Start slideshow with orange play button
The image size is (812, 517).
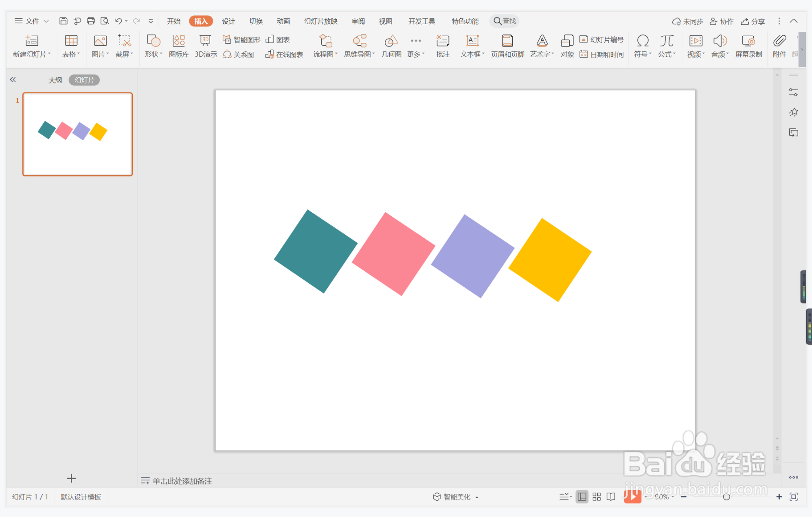[x=632, y=496]
